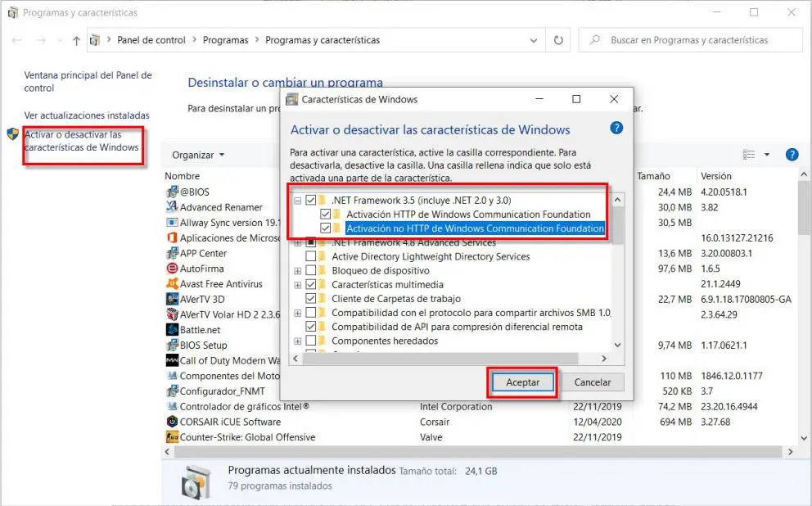Click the change view layout icon
Viewport: 812px width, 506px height.
[x=749, y=154]
